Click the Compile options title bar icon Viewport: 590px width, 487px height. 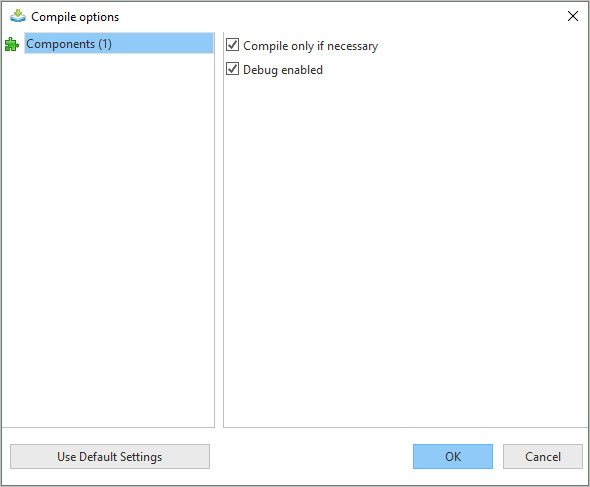pos(18,16)
